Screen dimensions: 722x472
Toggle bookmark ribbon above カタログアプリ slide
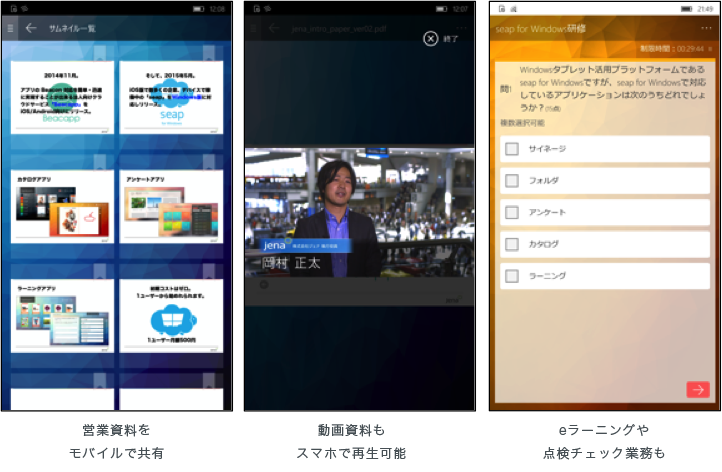[100, 162]
